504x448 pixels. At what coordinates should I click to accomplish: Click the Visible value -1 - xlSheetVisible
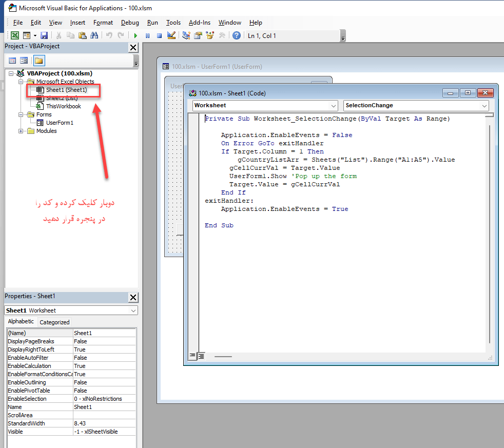105,431
